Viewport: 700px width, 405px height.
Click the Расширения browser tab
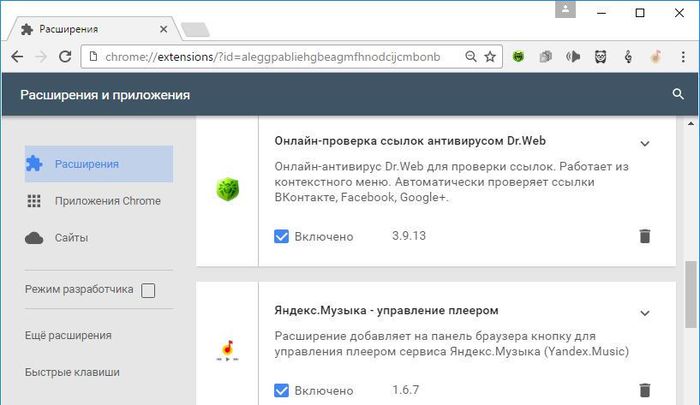tap(92, 29)
